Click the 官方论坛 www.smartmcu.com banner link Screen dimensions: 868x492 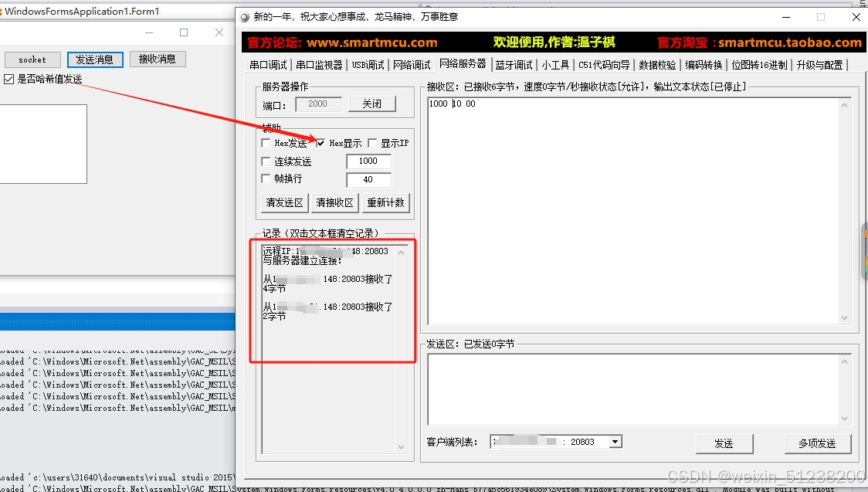click(x=342, y=42)
